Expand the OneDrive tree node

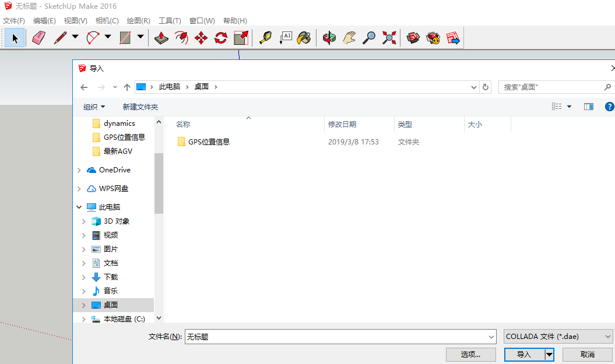pyautogui.click(x=79, y=170)
